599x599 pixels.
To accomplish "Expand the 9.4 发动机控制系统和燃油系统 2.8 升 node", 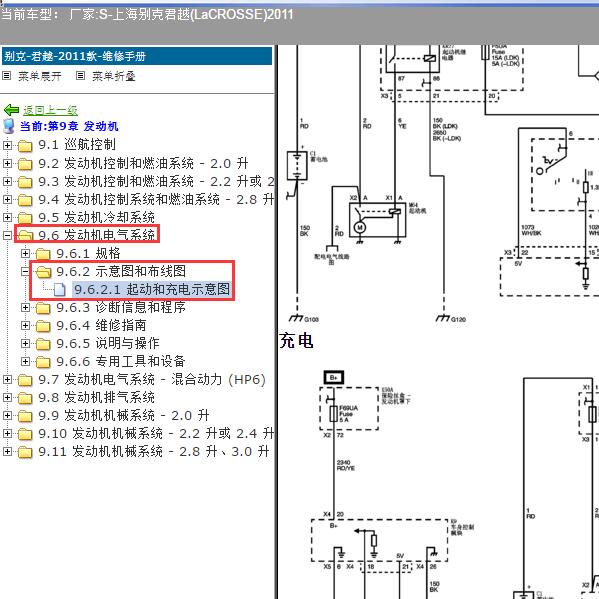I will pos(7,199).
